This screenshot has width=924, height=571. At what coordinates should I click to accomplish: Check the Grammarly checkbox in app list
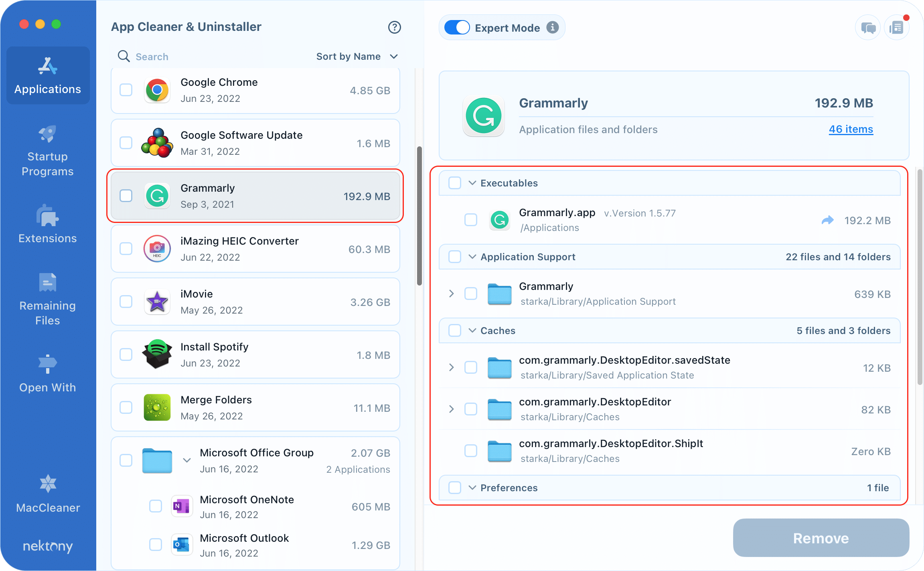[x=126, y=196]
